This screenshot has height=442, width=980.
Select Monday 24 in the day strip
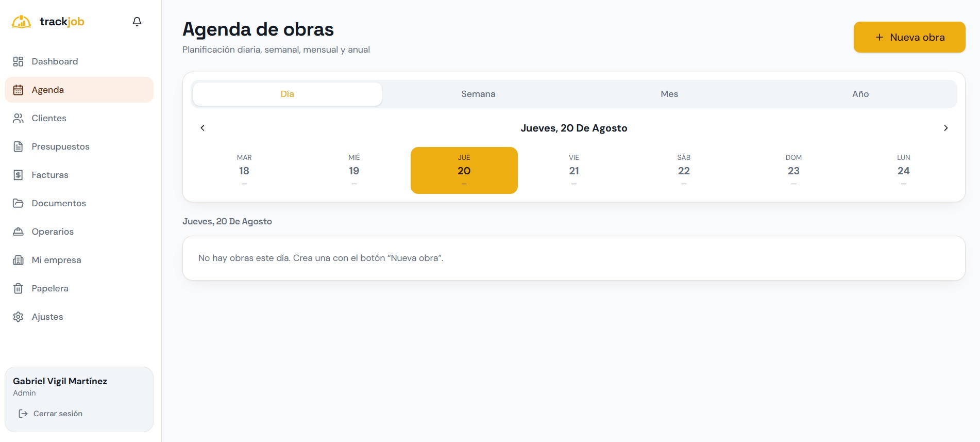(x=904, y=170)
